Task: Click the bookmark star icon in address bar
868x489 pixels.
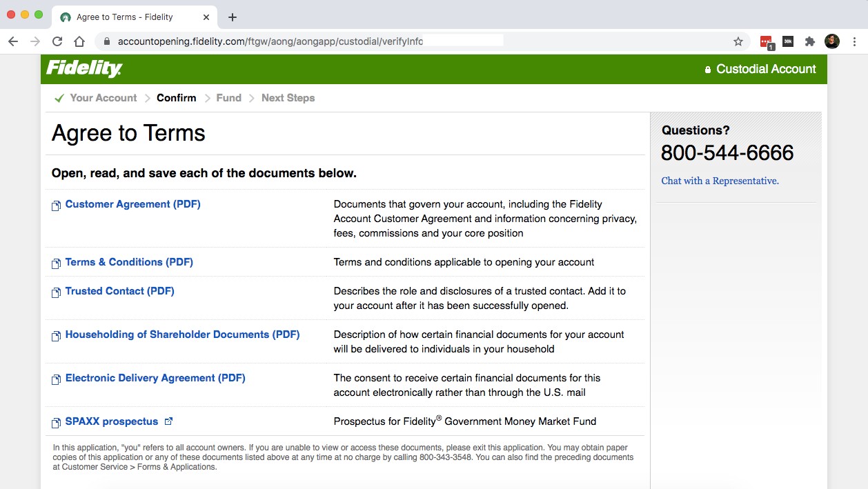Action: coord(738,41)
